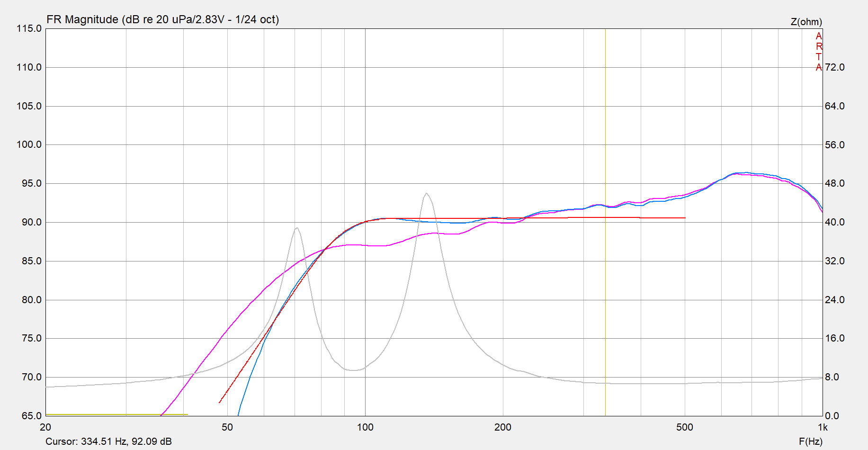Screen dimensions: 868x450
Task: Click the 200 Hz frequency axis label
Action: [x=502, y=427]
